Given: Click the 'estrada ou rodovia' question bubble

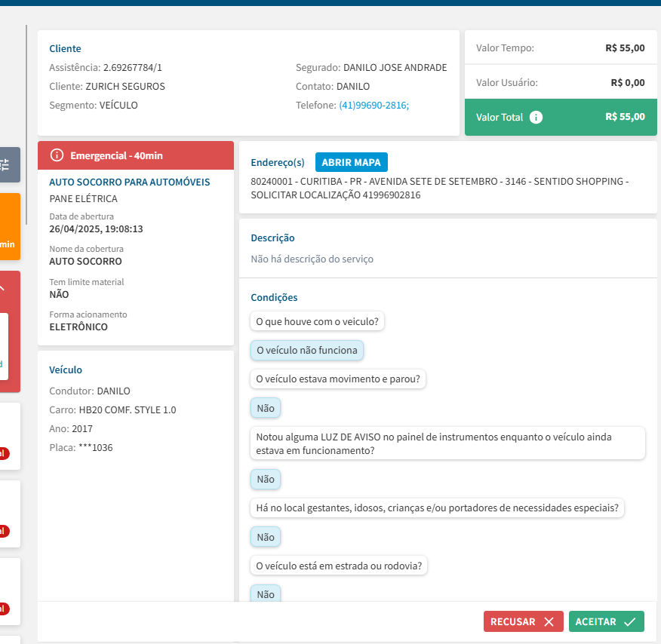Looking at the screenshot, I should coord(339,566).
